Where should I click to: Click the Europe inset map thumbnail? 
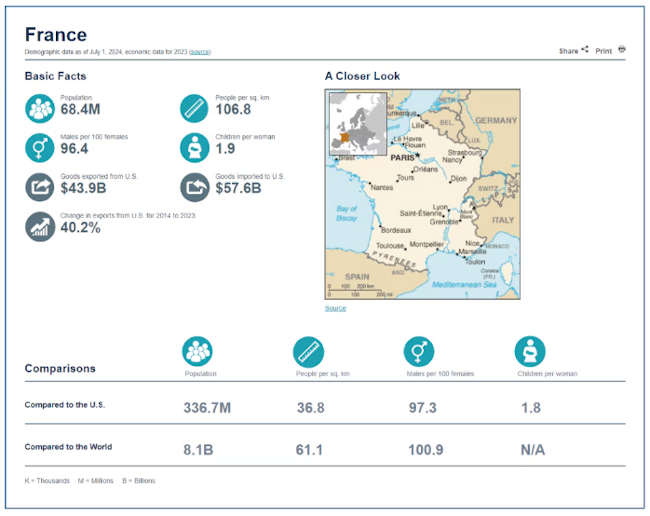356,124
